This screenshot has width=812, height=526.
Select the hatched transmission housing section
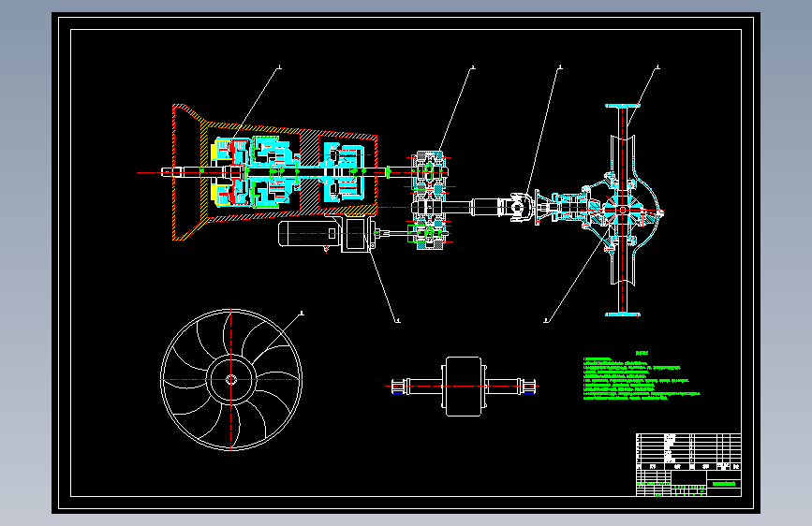pos(275,172)
